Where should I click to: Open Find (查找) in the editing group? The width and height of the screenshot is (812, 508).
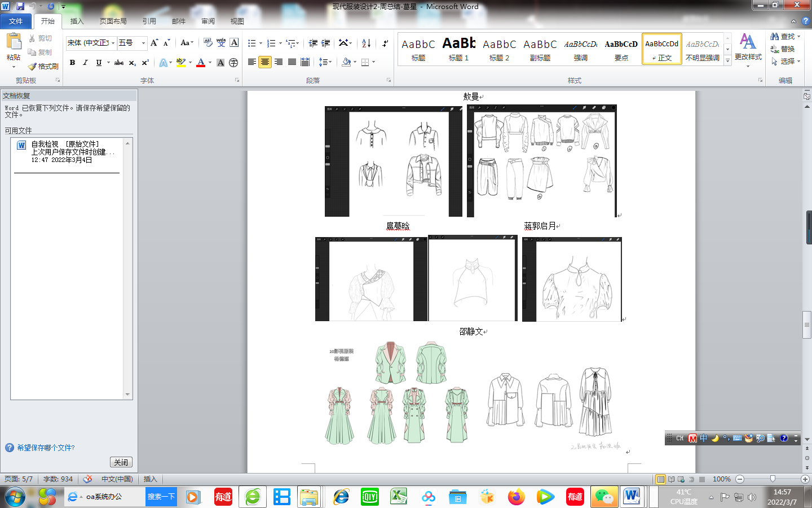coord(785,36)
